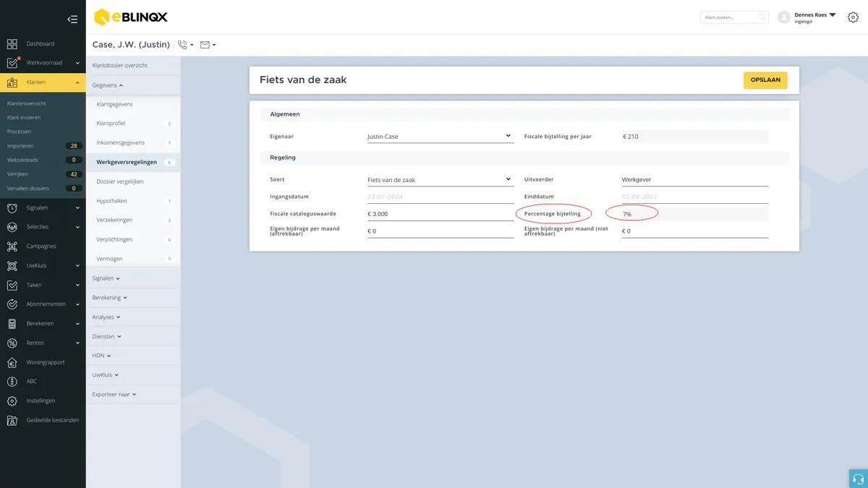Image resolution: width=868 pixels, height=488 pixels.
Task: Click the envelope mail icon
Action: tap(205, 45)
